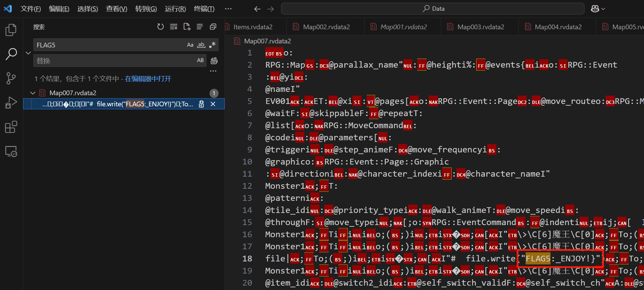
Task: Open the Extensions view
Action: tap(11, 127)
